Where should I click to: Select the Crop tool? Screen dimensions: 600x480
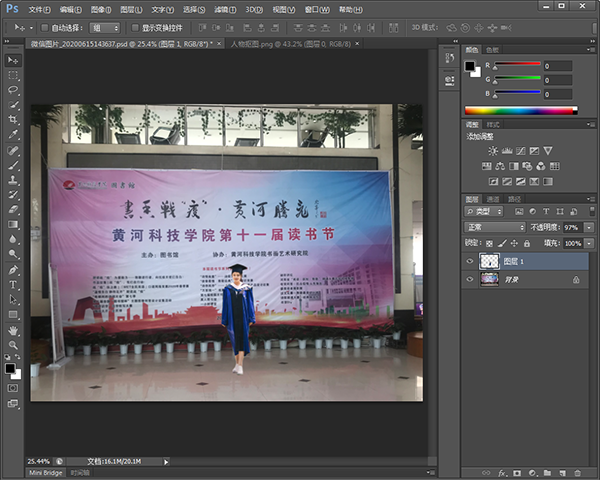[13, 119]
